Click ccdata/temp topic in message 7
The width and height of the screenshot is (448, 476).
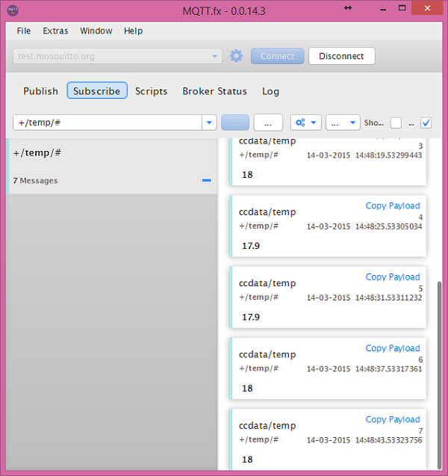pos(267,426)
